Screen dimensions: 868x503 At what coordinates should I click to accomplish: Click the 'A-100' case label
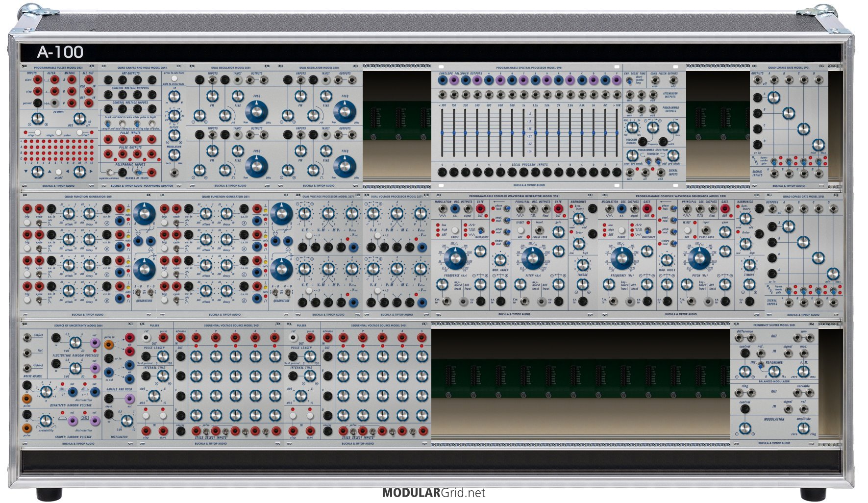(x=60, y=52)
